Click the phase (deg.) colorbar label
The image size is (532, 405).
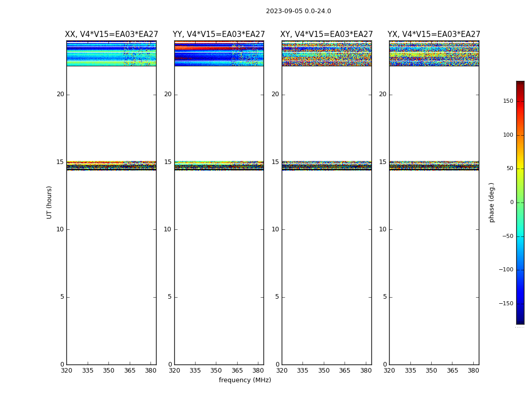click(491, 202)
